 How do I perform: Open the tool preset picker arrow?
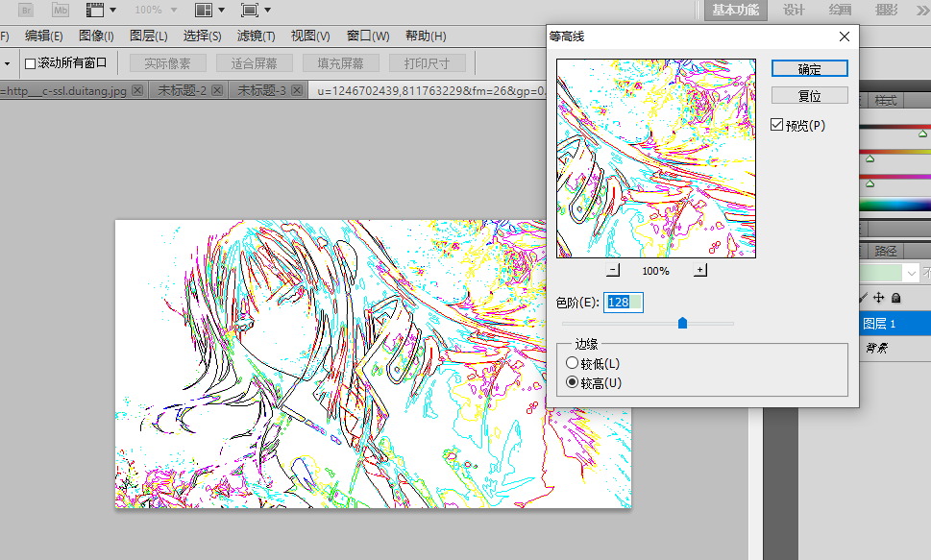(x=7, y=63)
